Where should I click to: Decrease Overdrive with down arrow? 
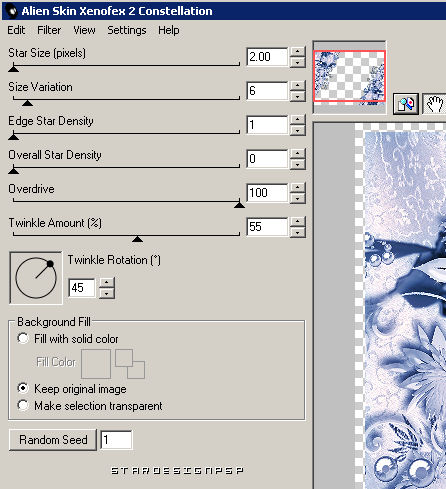pyautogui.click(x=297, y=198)
